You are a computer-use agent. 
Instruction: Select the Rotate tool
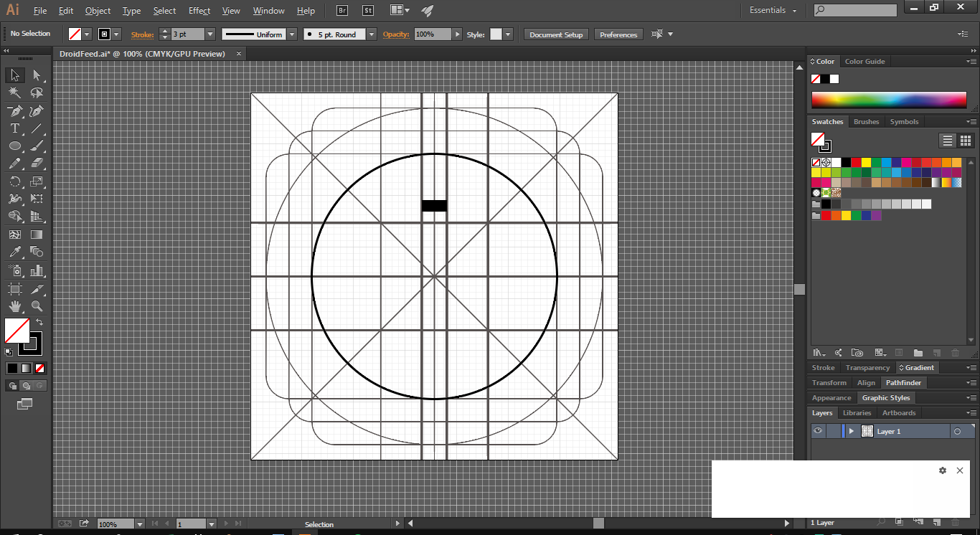[x=14, y=182]
